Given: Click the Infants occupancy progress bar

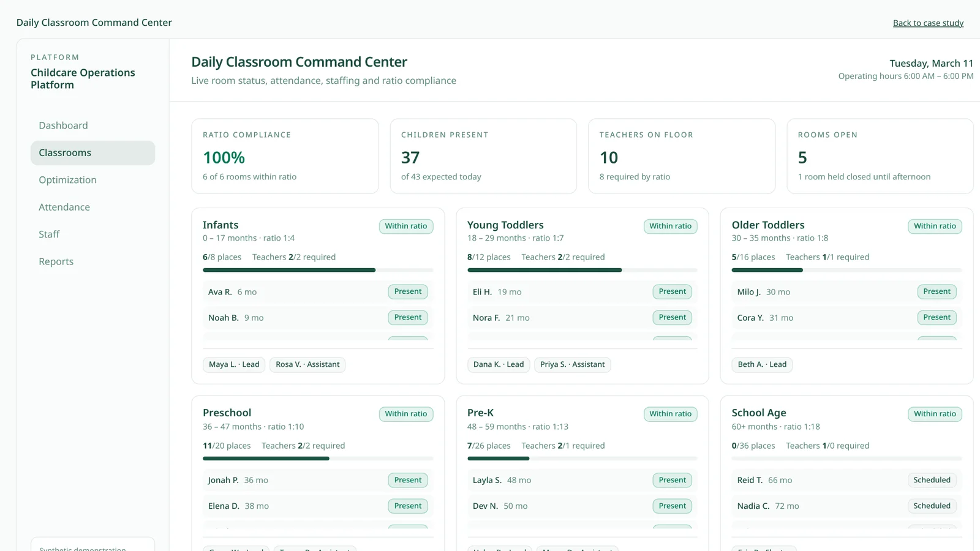Looking at the screenshot, I should [318, 270].
